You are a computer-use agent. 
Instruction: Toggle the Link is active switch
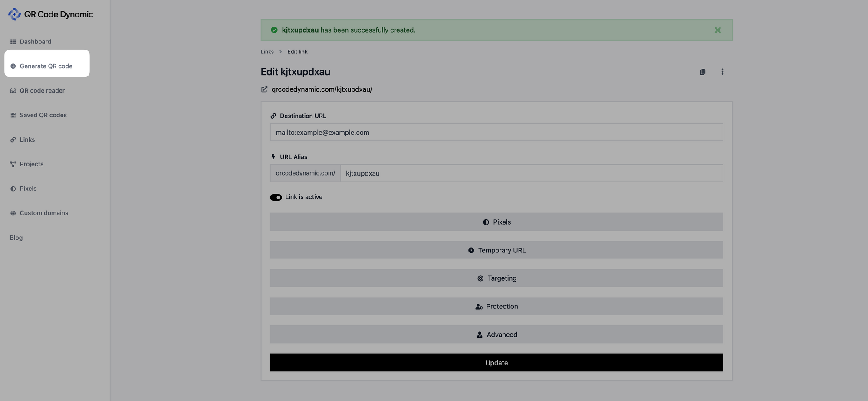pos(276,197)
